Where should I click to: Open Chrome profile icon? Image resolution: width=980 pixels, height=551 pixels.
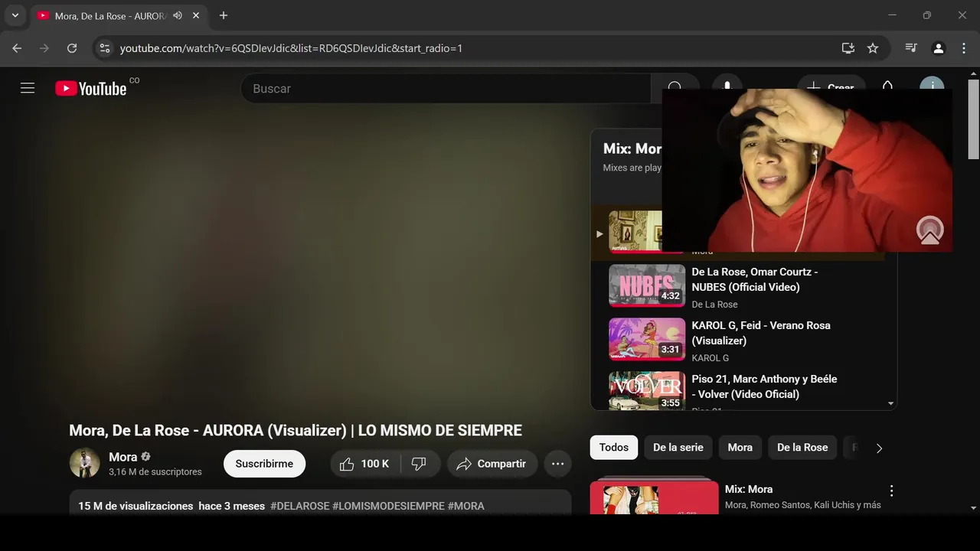(x=938, y=48)
